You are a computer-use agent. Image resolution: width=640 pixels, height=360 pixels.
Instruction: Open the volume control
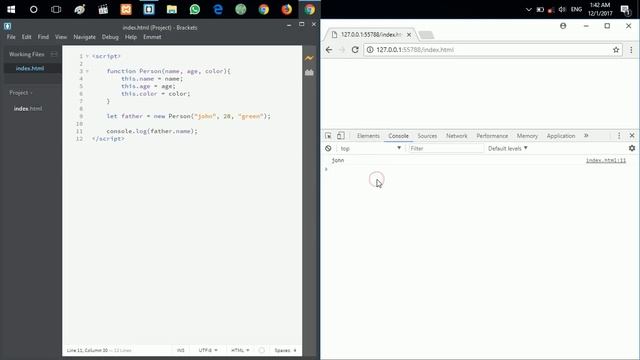[562, 9]
